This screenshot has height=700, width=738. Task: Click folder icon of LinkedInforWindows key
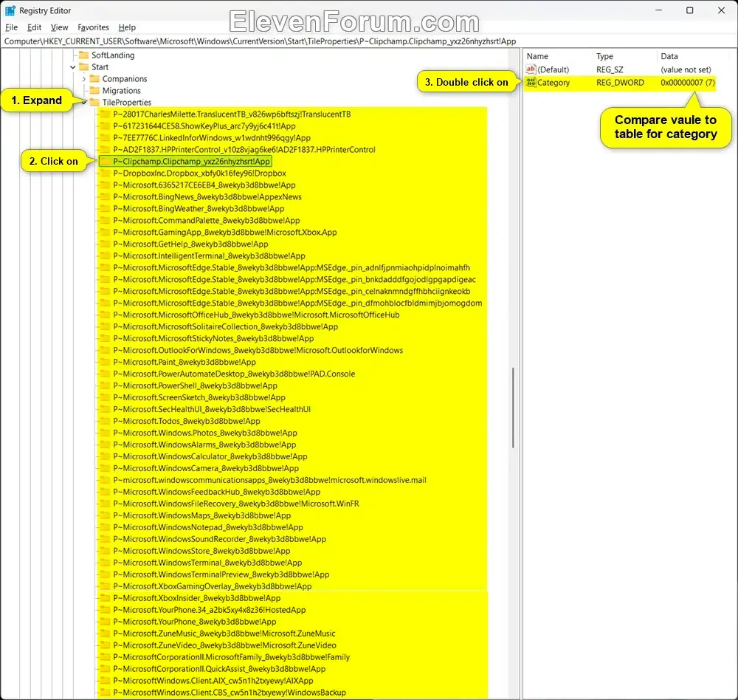(105, 137)
